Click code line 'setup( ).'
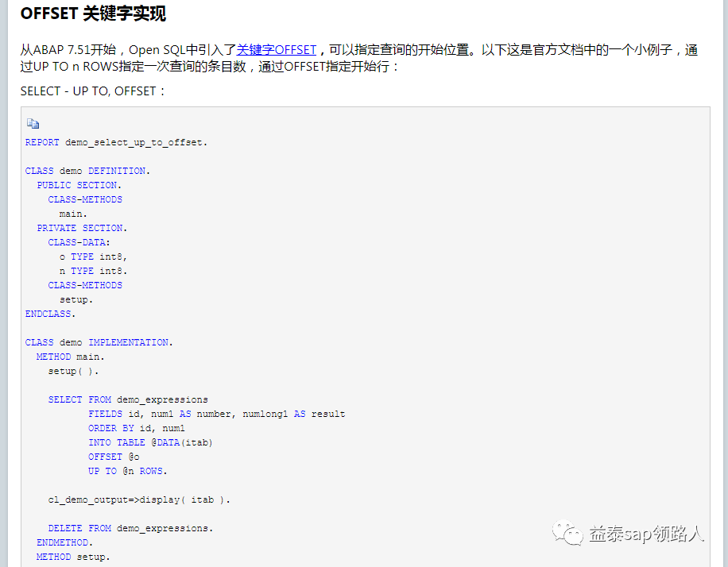This screenshot has width=728, height=567. 73,371
